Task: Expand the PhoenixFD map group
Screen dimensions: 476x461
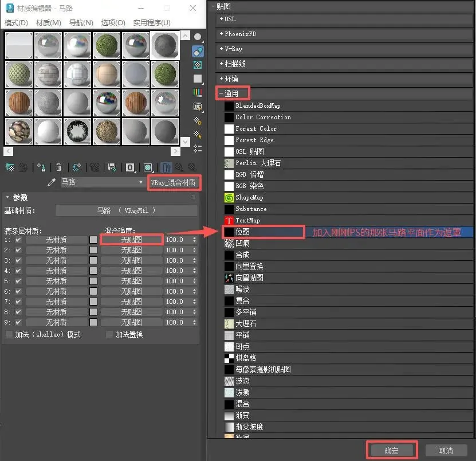Action: (221, 34)
